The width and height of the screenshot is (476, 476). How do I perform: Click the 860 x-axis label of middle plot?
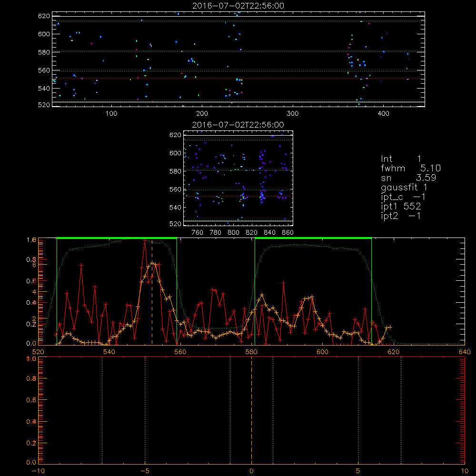pyautogui.click(x=288, y=233)
